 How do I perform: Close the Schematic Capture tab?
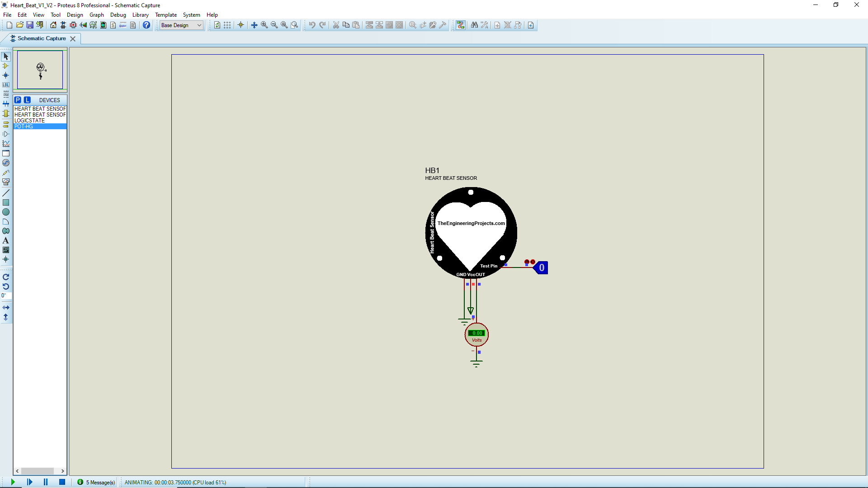pyautogui.click(x=73, y=39)
